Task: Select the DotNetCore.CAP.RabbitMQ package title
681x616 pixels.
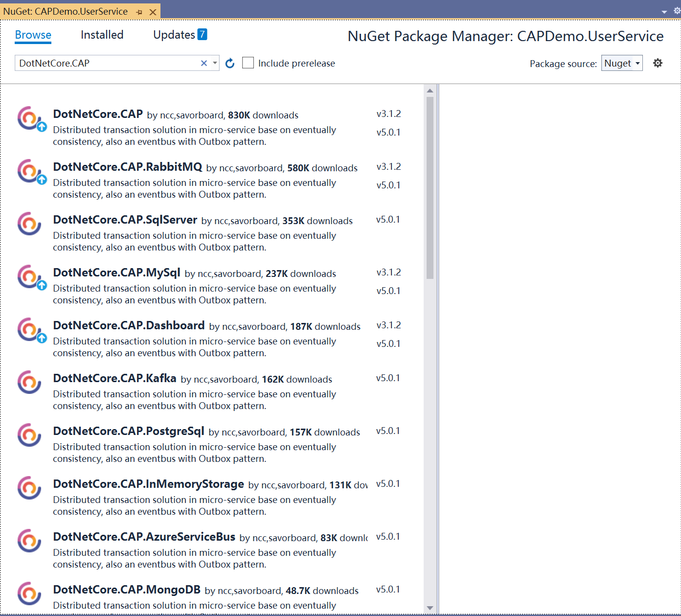Action: [x=128, y=167]
